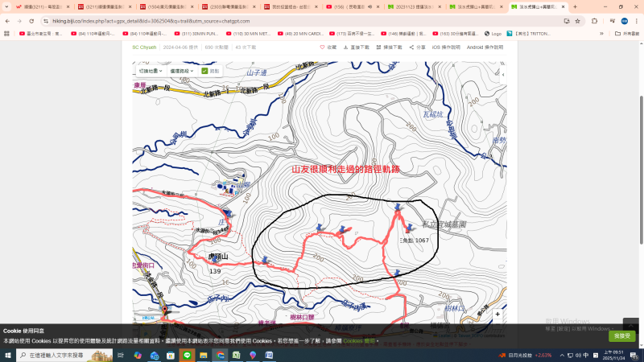Share this route
Viewport: 644px width, 362px height.
[x=417, y=47]
